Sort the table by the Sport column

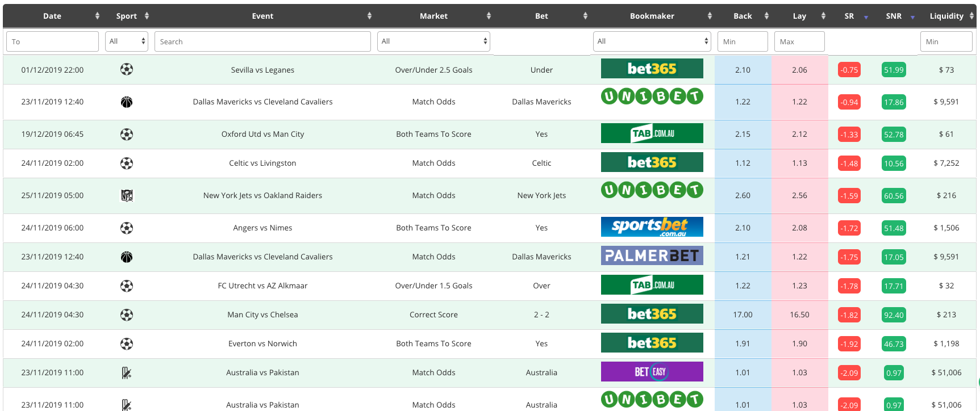pos(127,16)
